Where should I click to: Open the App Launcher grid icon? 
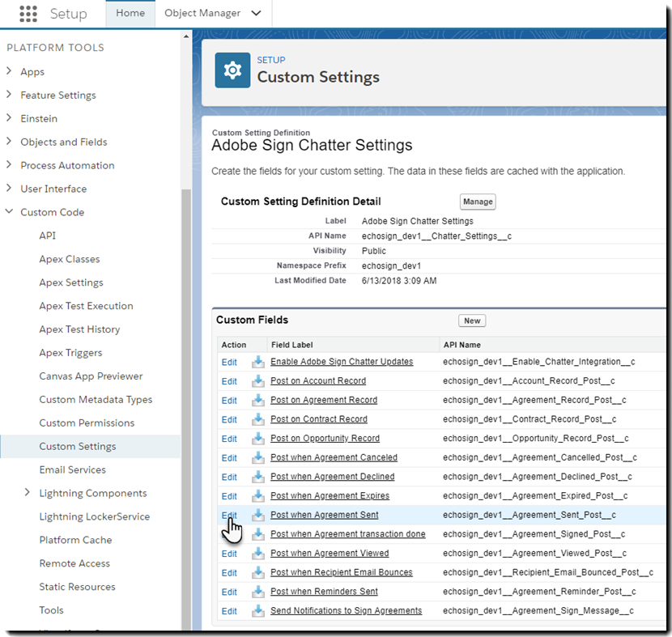pyautogui.click(x=28, y=14)
